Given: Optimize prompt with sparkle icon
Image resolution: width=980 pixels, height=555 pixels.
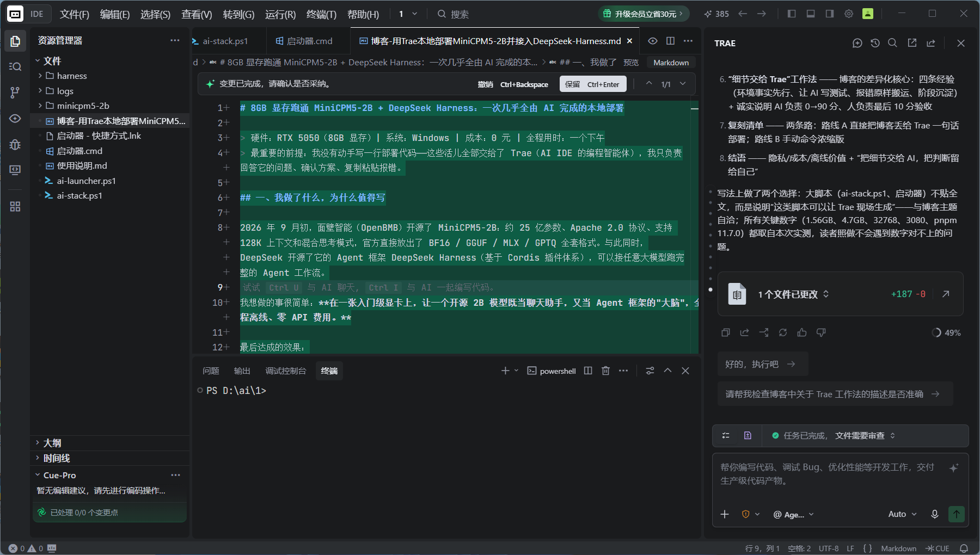Looking at the screenshot, I should coord(954,468).
